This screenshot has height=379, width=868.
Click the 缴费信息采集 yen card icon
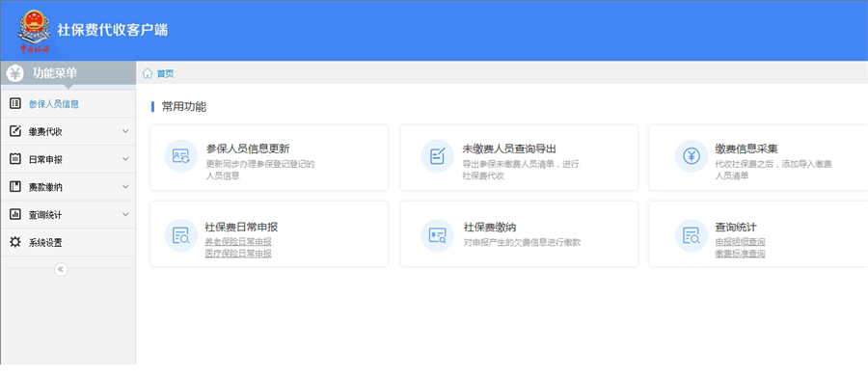pyautogui.click(x=692, y=156)
